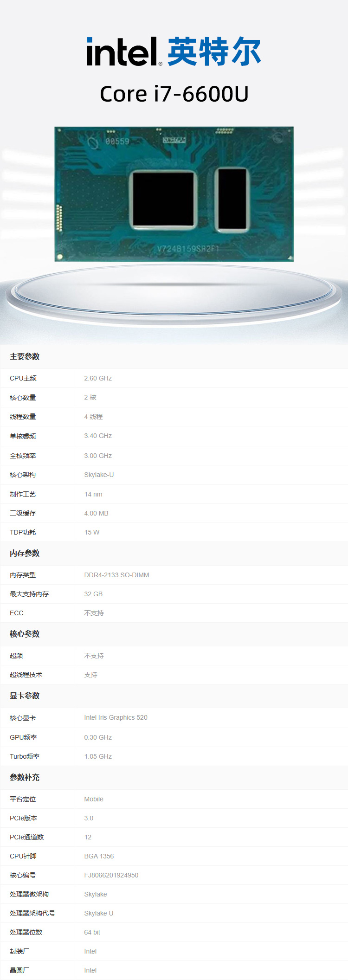Select the 主要参数 section header

(x=25, y=356)
